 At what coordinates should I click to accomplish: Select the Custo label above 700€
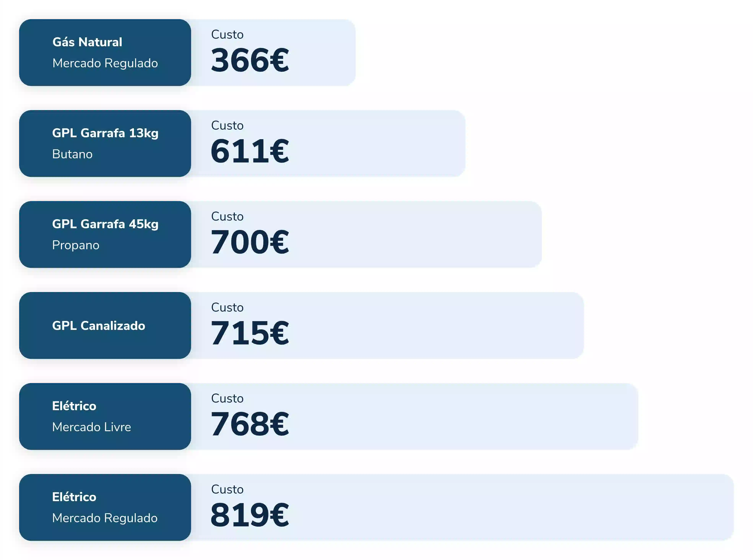click(x=227, y=216)
